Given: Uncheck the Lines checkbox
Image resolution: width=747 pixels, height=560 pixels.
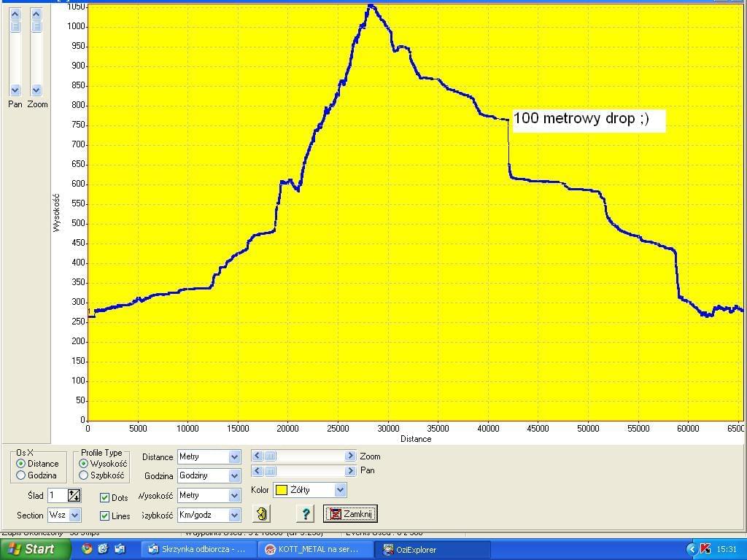Looking at the screenshot, I should pyautogui.click(x=104, y=516).
